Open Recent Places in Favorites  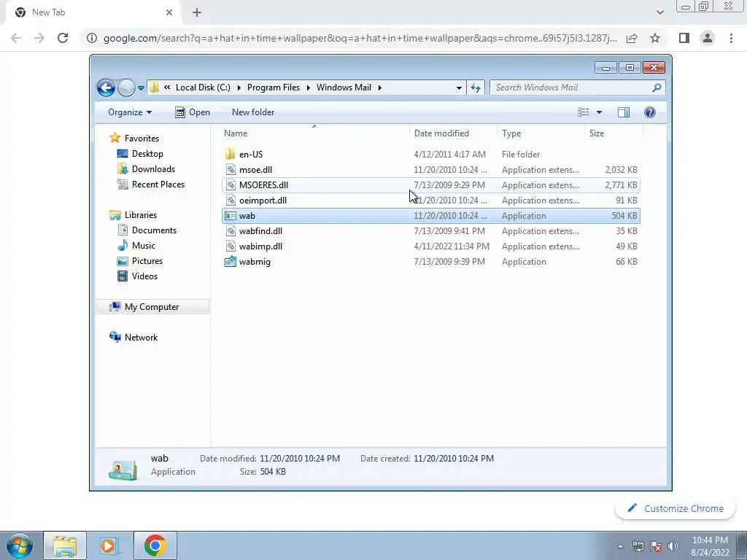pos(158,184)
